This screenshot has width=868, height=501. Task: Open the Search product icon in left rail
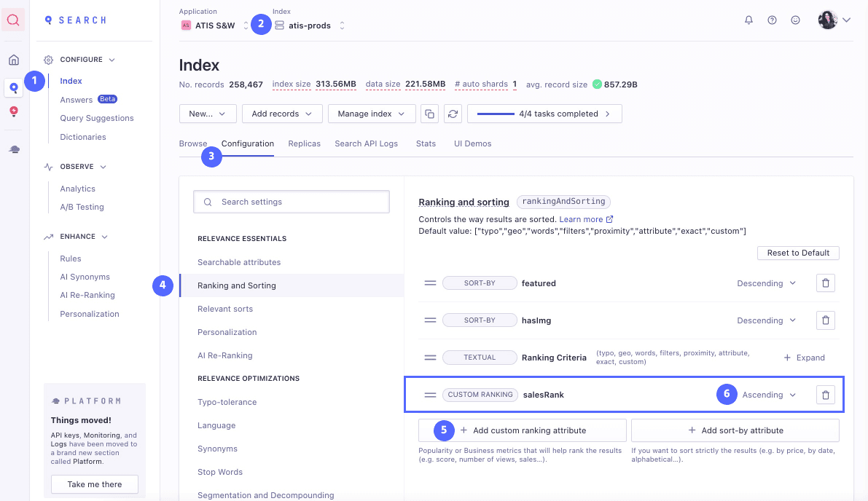(14, 87)
